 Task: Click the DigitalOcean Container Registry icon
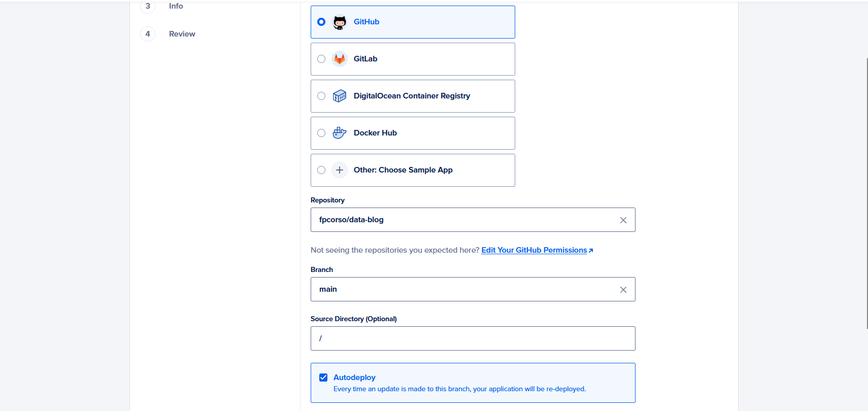point(340,96)
